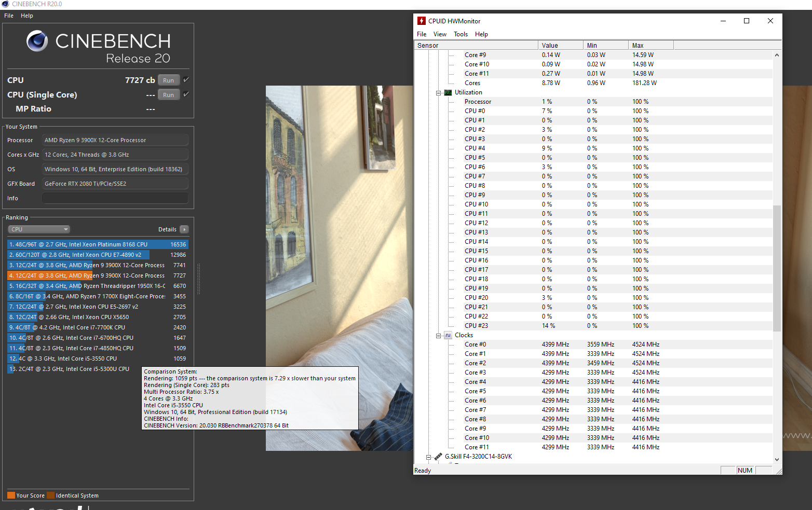Image resolution: width=812 pixels, height=510 pixels.
Task: Toggle the CPU (Single Core) test checkbox
Action: [186, 94]
